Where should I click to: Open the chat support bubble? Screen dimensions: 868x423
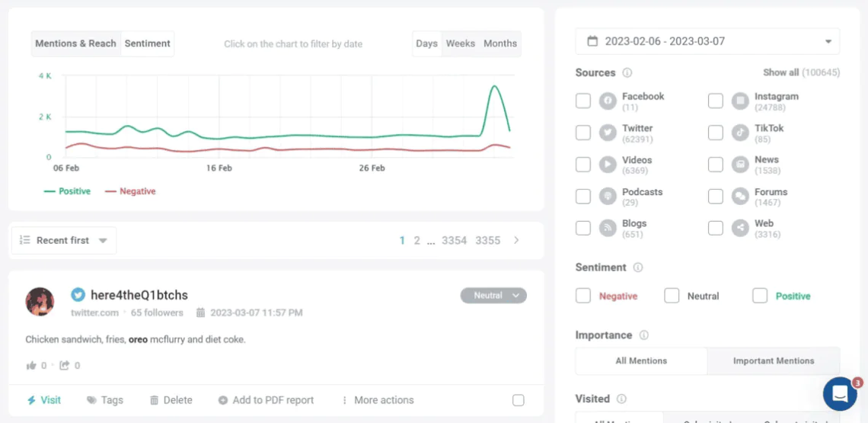click(840, 393)
